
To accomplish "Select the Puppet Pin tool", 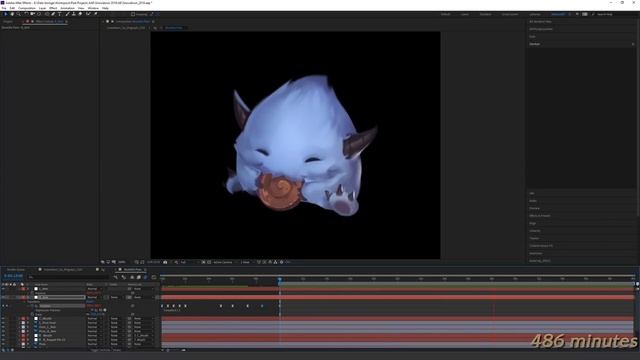I will [x=96, y=14].
